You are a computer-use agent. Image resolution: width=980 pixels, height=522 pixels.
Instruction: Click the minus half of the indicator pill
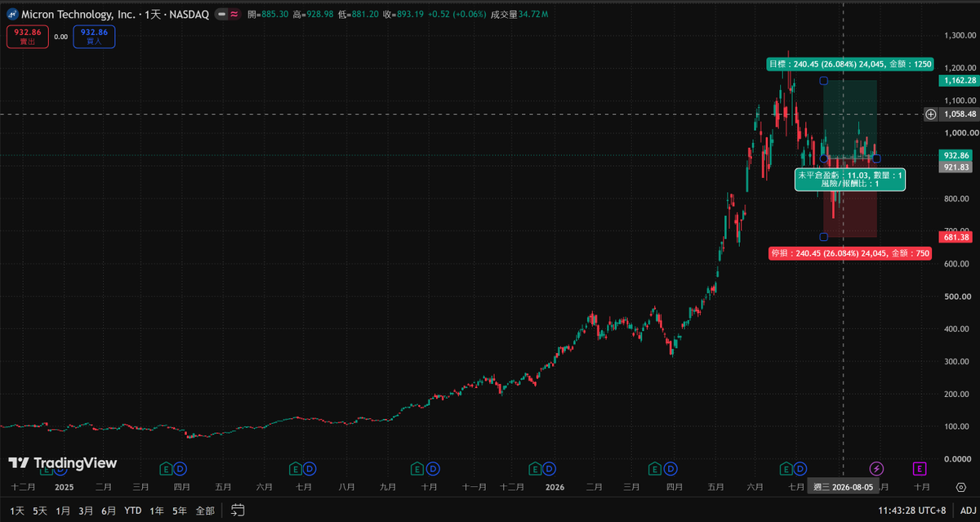pos(221,15)
